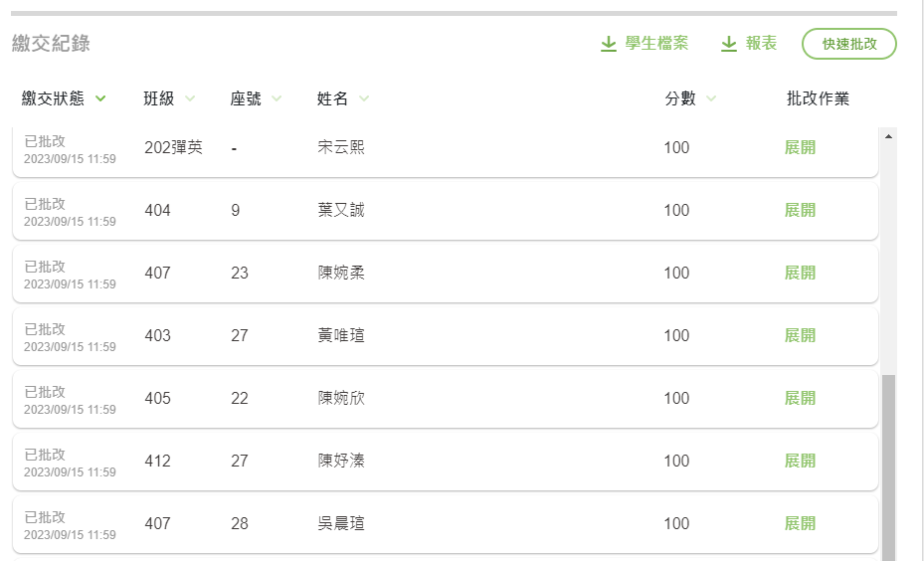Click the vertical scrollbar thumb

(x=888, y=467)
